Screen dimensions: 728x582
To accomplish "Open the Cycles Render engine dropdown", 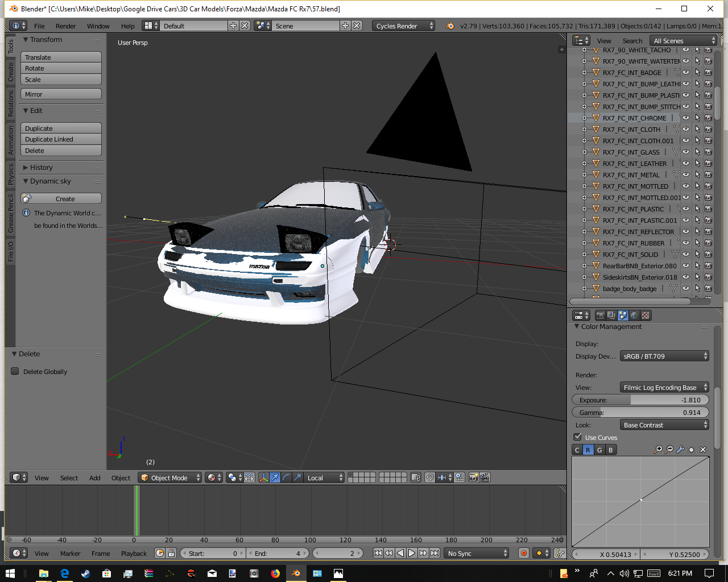I will 404,26.
